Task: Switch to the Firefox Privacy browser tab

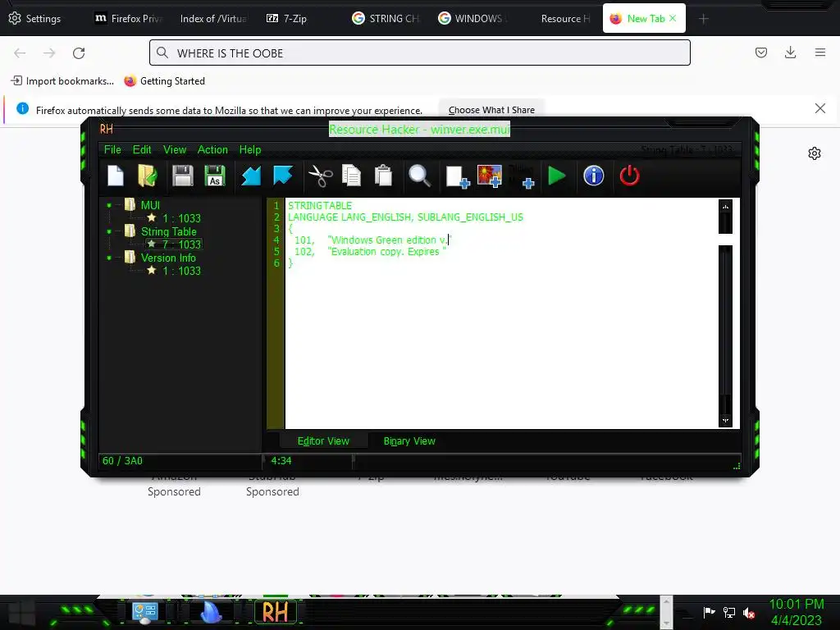Action: click(127, 18)
